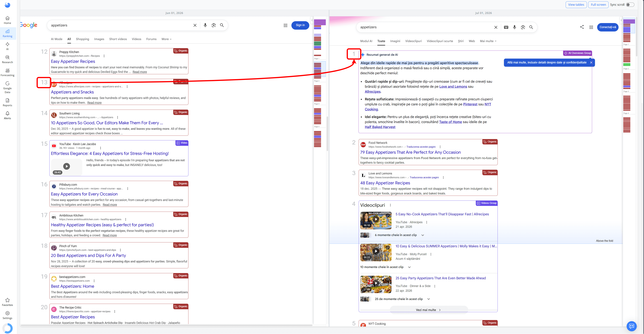Screen dimensions: 644x334
Task: Open 79 Easy Appetizers Food Network link
Action: pos(410,152)
